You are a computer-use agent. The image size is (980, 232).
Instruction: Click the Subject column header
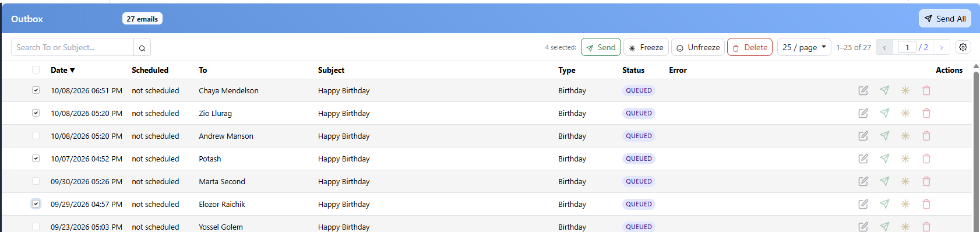coord(331,70)
